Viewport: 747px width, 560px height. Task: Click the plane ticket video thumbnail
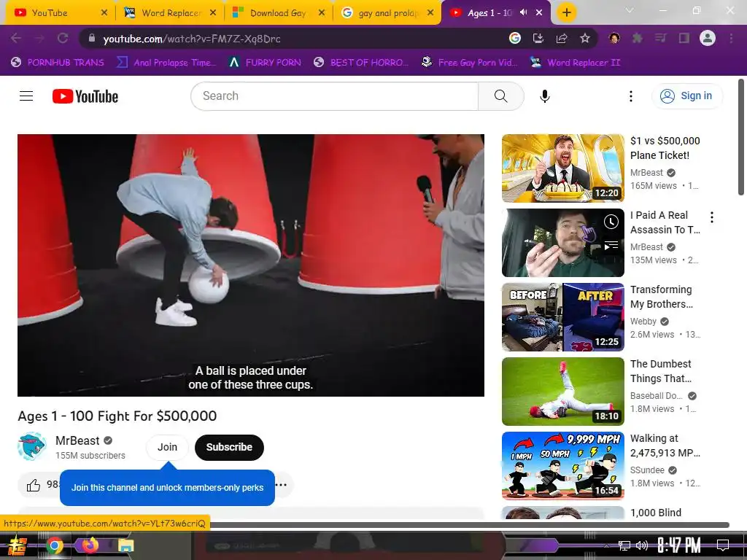pos(562,168)
